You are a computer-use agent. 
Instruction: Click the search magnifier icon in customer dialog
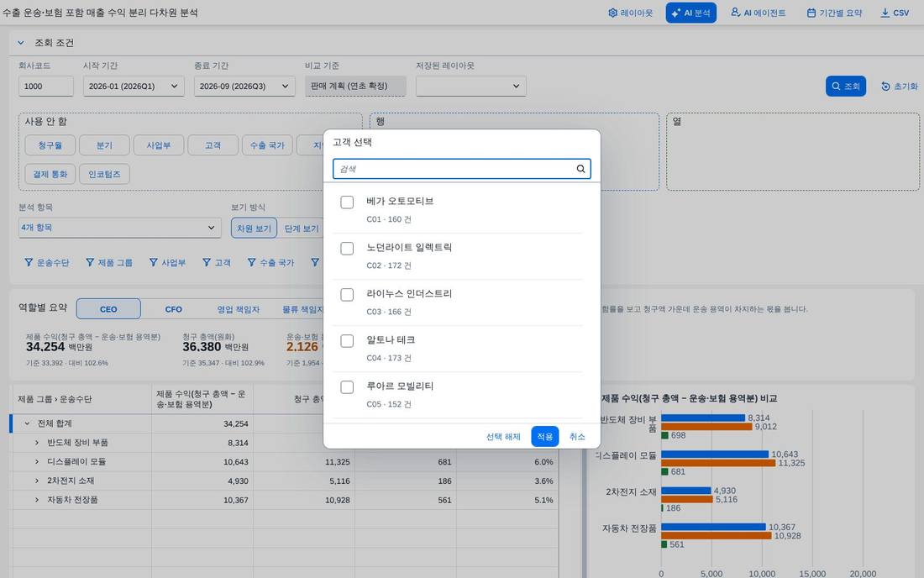580,169
